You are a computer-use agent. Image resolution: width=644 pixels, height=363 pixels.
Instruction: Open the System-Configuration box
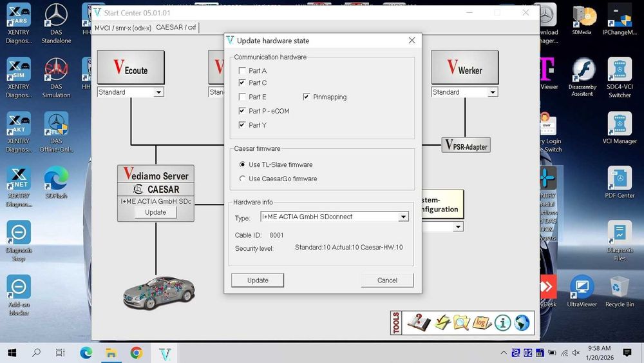coord(443,204)
